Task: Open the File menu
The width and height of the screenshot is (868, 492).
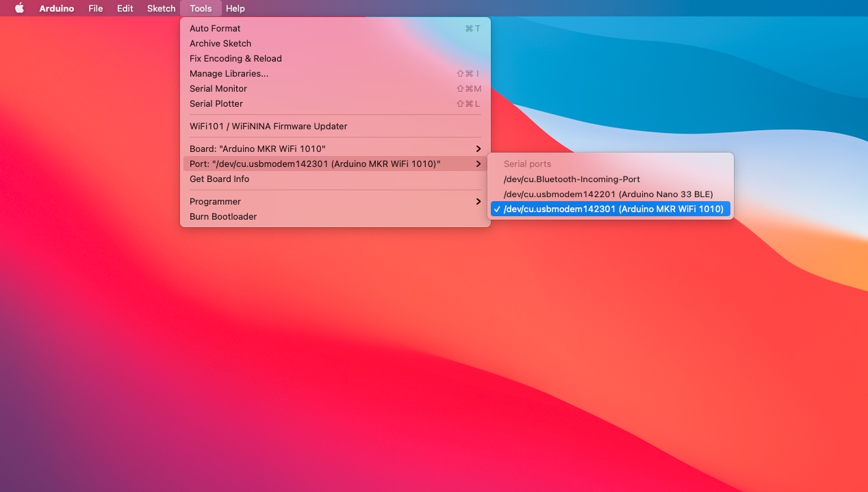Action: point(95,8)
